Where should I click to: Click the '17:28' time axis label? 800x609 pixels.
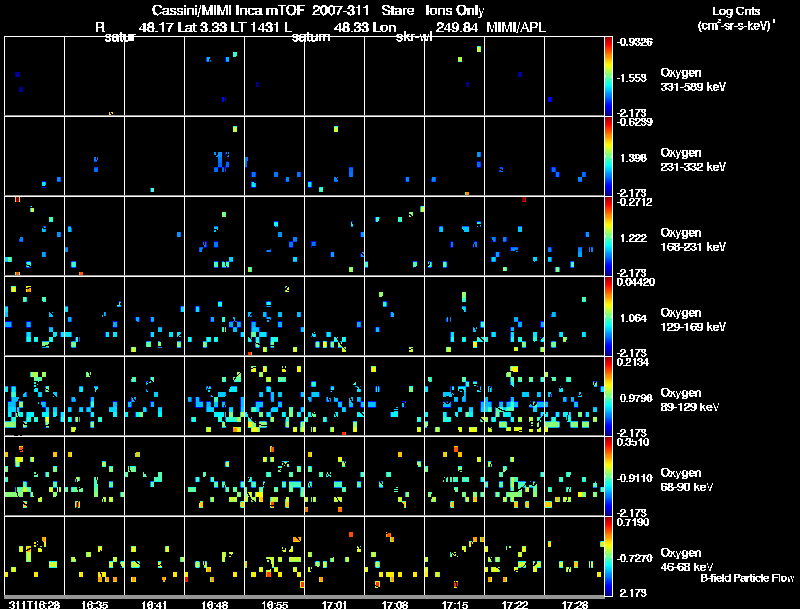coord(574,604)
